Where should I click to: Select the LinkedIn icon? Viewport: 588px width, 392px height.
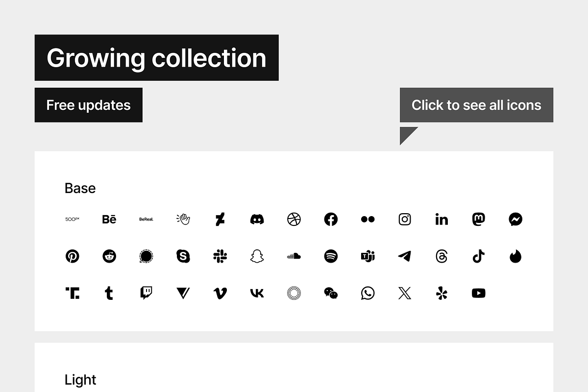pos(441,219)
